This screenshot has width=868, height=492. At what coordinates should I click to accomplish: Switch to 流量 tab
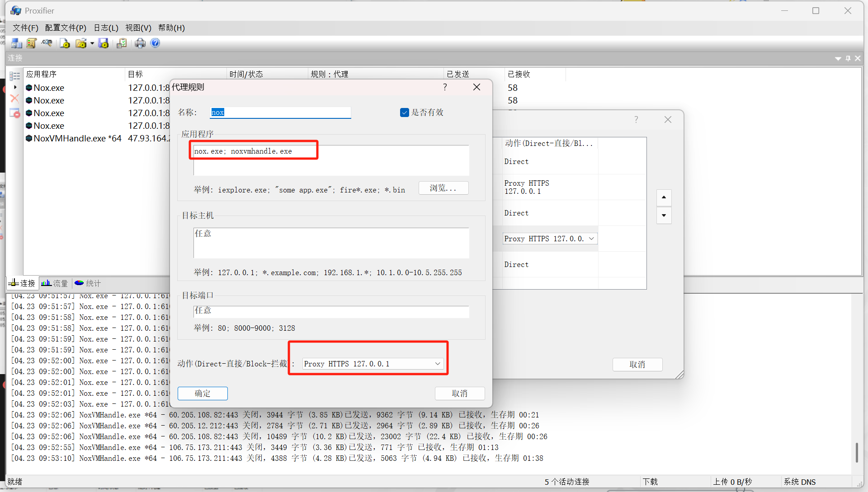pyautogui.click(x=55, y=283)
